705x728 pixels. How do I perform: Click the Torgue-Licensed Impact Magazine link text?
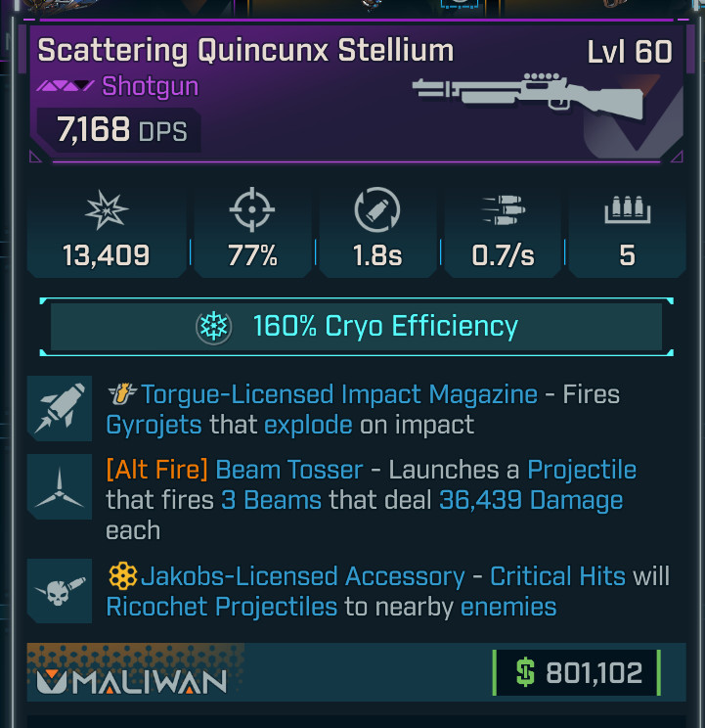click(339, 394)
